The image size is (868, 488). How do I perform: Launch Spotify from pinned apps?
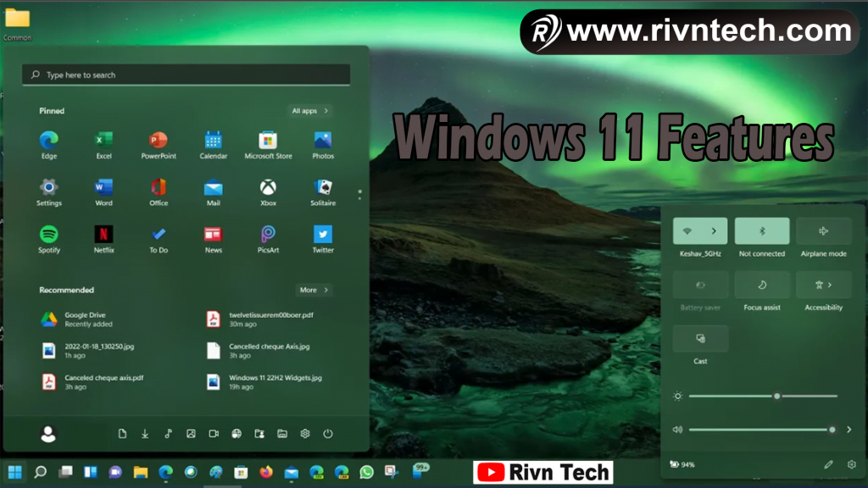click(48, 239)
